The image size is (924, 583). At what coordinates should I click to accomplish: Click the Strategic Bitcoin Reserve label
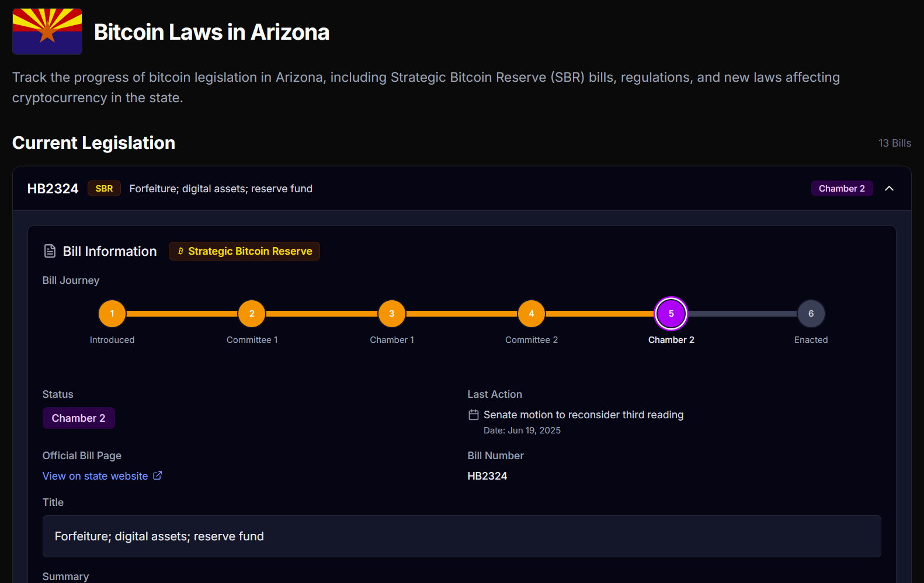[x=250, y=251]
